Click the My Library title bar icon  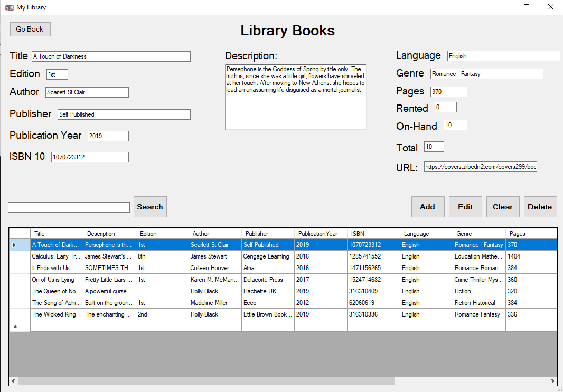coord(10,7)
